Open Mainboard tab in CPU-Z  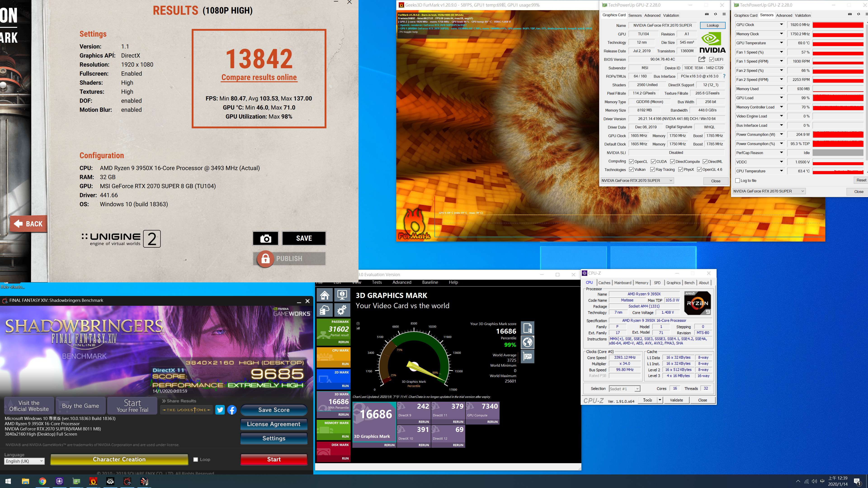[623, 283]
